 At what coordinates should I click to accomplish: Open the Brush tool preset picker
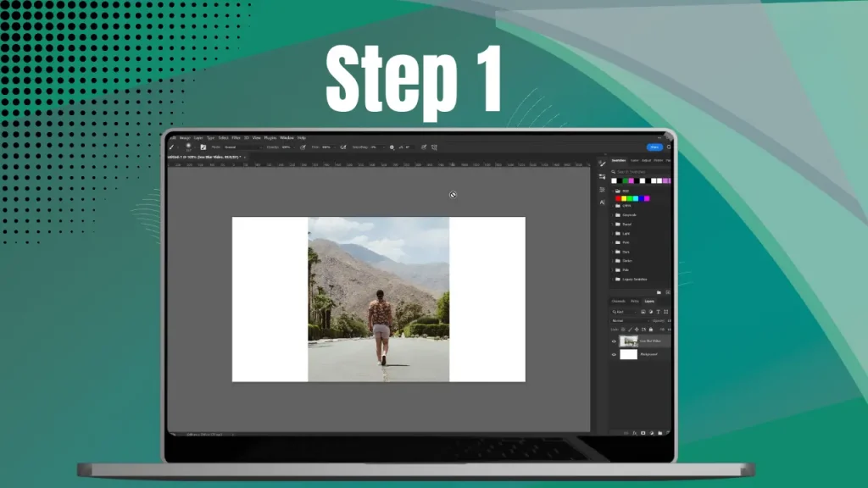pyautogui.click(x=172, y=147)
